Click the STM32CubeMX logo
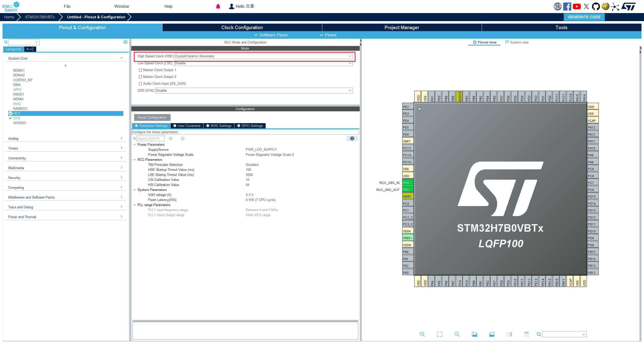Image resolution: width=644 pixels, height=344 pixels. pos(11,6)
